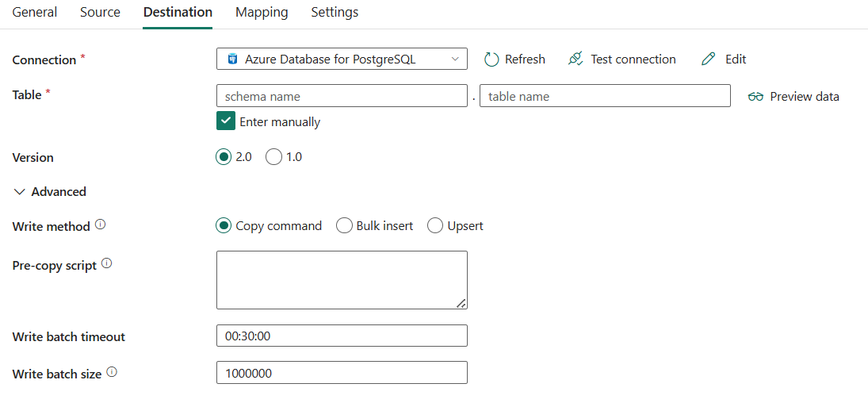The width and height of the screenshot is (868, 403).
Task: Open the Mapping tab
Action: [262, 12]
